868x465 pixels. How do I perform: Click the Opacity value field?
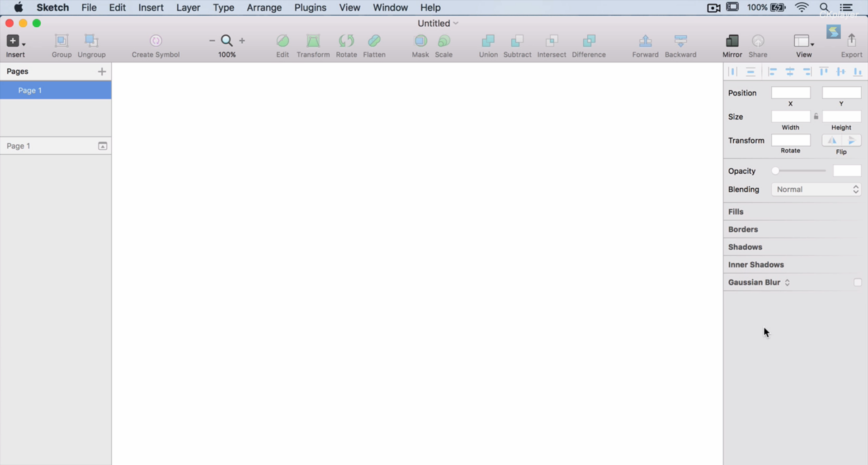click(847, 171)
